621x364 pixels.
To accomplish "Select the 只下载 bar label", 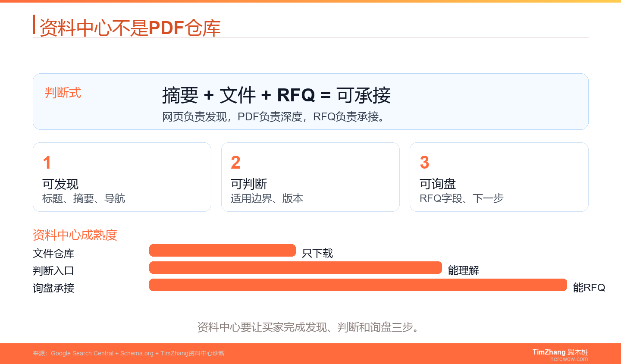I will [x=317, y=254].
